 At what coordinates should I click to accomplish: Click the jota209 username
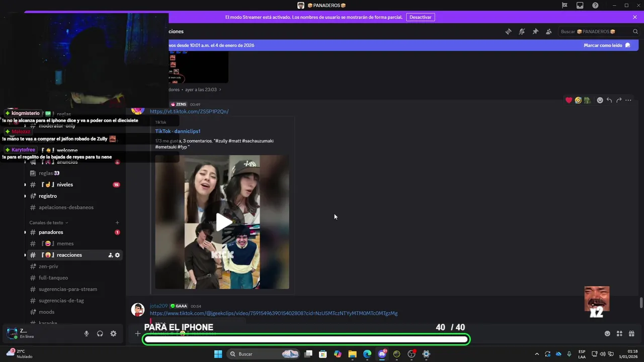pos(158,306)
